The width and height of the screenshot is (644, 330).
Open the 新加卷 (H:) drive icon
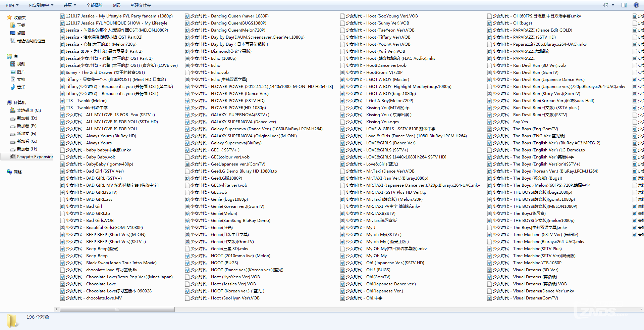(13, 149)
